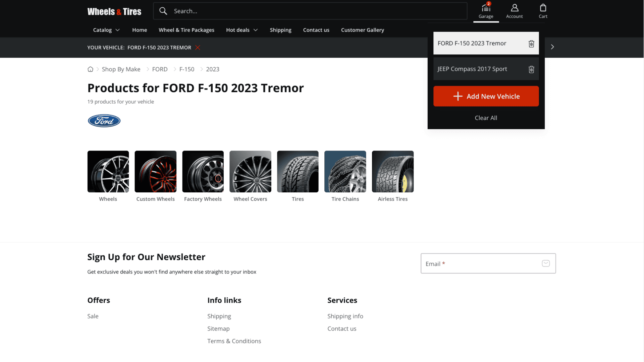
Task: Remove selected vehicle with red X
Action: click(198, 48)
